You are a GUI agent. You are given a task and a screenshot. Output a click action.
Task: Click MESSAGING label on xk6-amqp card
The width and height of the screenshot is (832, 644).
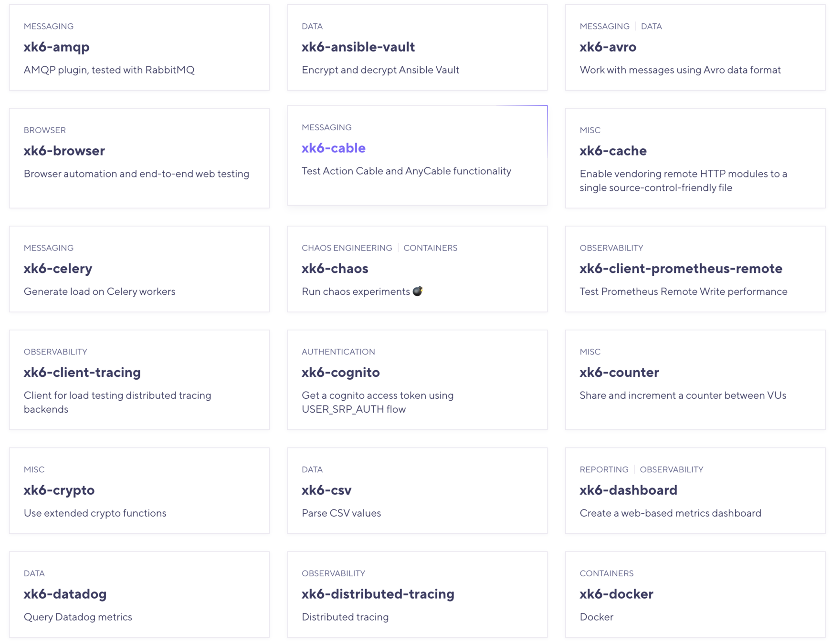pyautogui.click(x=49, y=26)
